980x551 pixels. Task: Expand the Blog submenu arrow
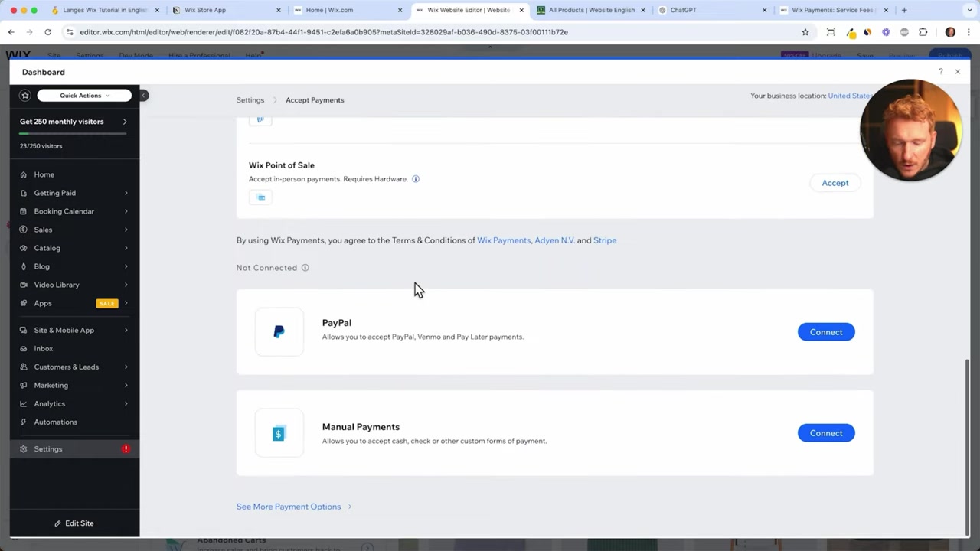coord(126,266)
